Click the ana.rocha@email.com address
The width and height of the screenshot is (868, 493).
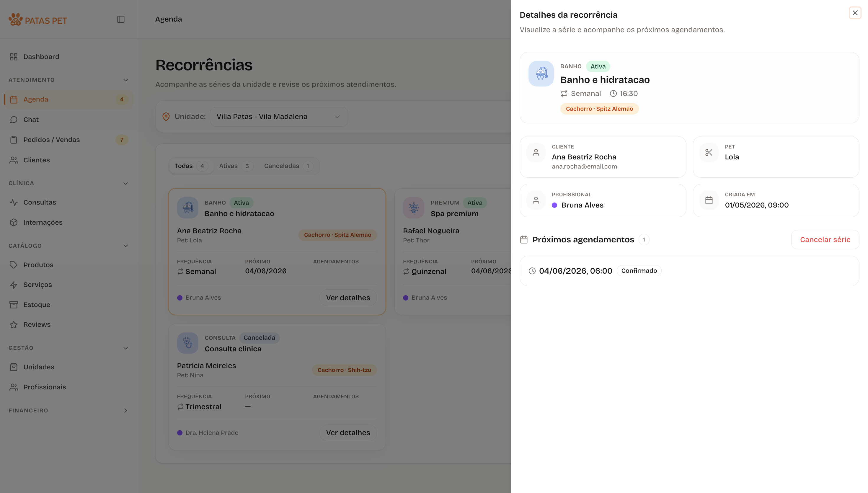point(584,166)
